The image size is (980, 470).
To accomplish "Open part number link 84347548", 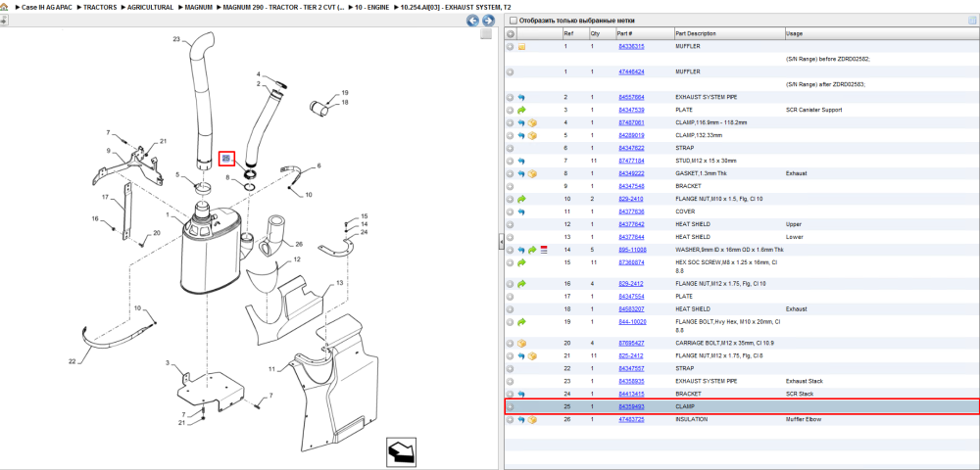I will tap(631, 186).
